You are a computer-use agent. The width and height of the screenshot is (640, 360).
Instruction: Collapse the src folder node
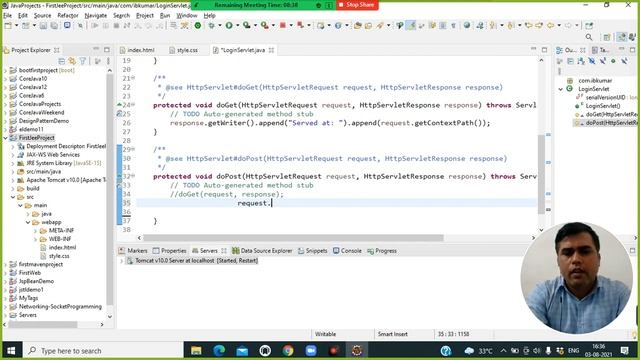13,197
